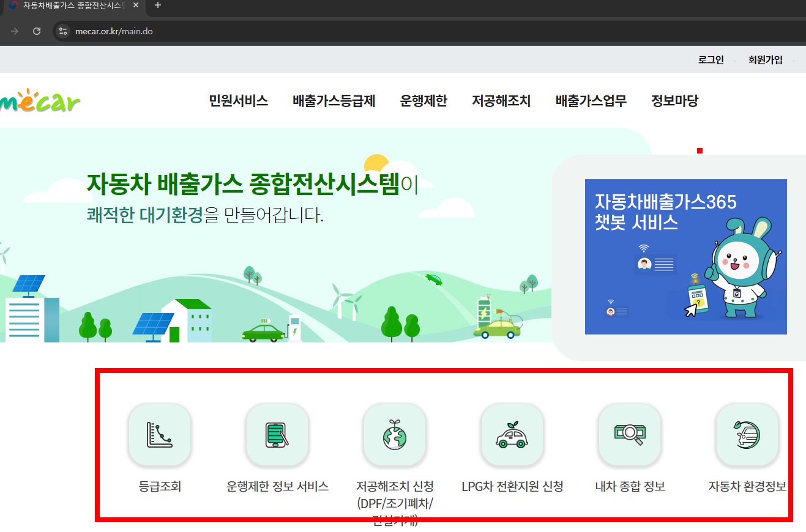Open the 자동차배출가스365 챗봇 서비스 banner
Screen dimensions: 806x532
click(685, 256)
